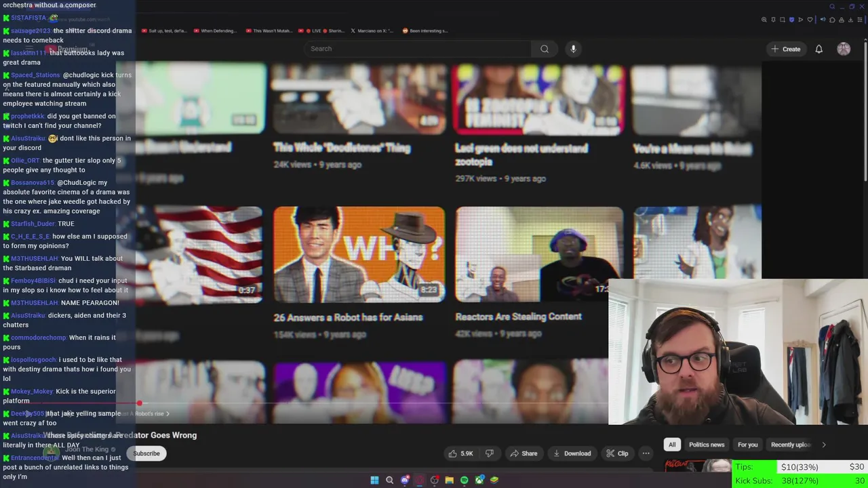Click chat username 'Spaced_Stations'
868x488 pixels.
tap(35, 75)
